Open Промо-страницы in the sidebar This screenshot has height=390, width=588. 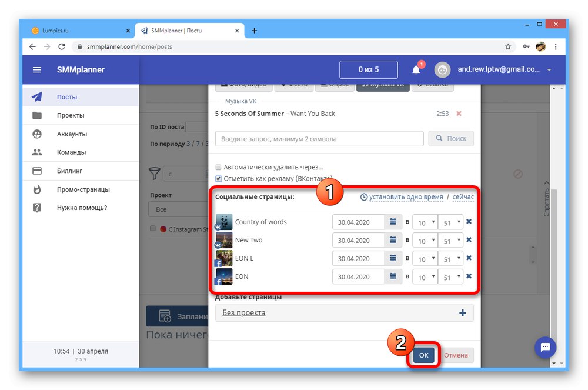pyautogui.click(x=81, y=189)
